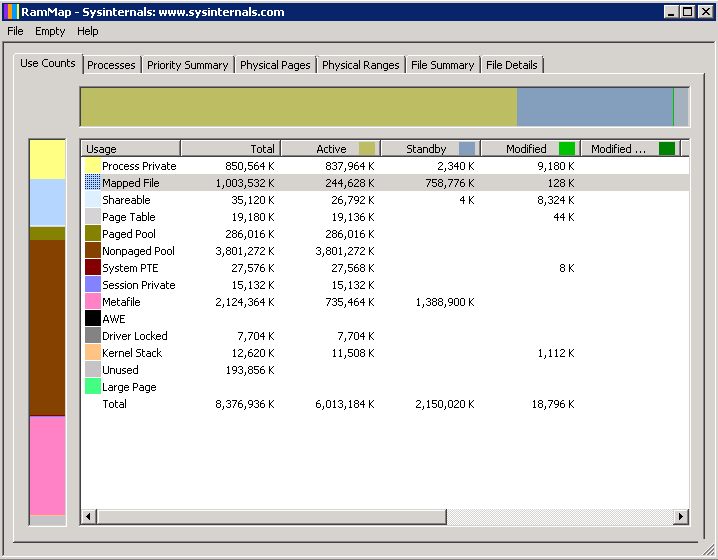Click Metafile standby value 1,388,900 K
Viewport: 718px width, 560px height.
pos(445,302)
